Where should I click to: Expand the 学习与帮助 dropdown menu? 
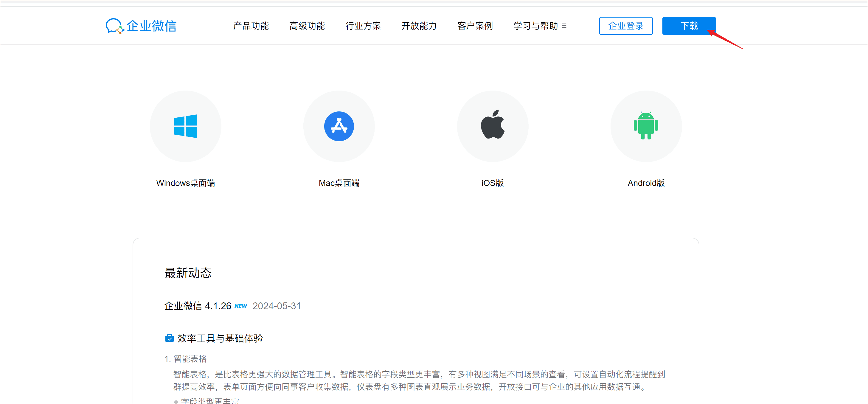coord(540,26)
